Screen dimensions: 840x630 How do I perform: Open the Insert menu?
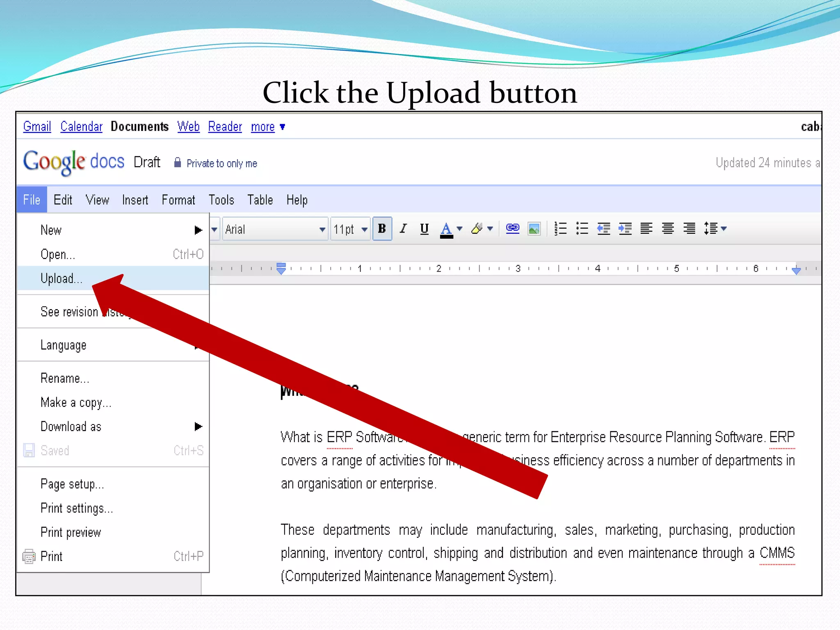(135, 200)
